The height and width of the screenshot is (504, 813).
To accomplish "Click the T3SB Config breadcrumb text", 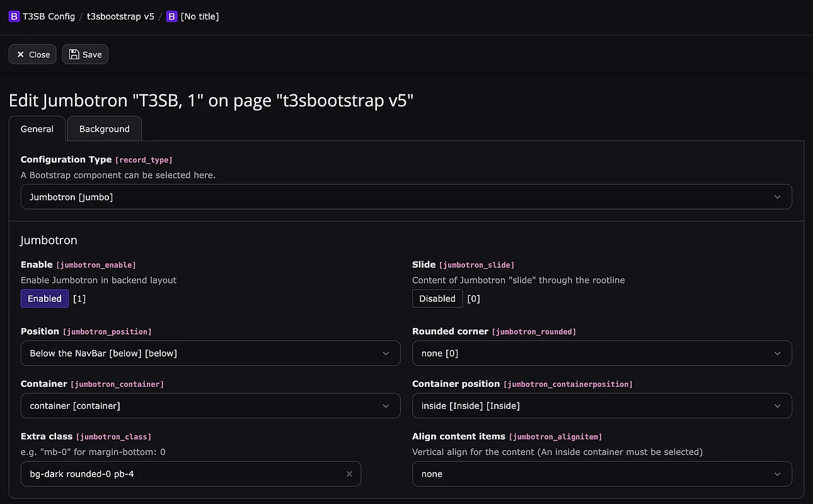I will pyautogui.click(x=49, y=16).
